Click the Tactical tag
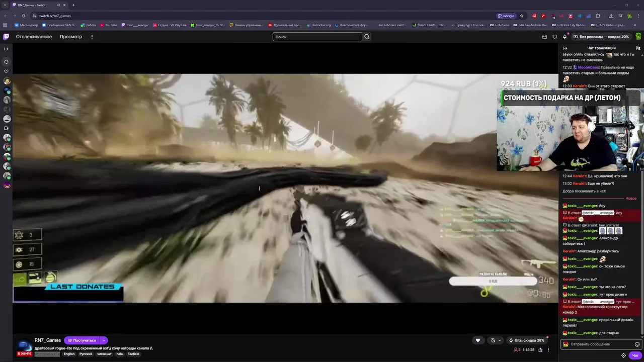 coord(133,354)
